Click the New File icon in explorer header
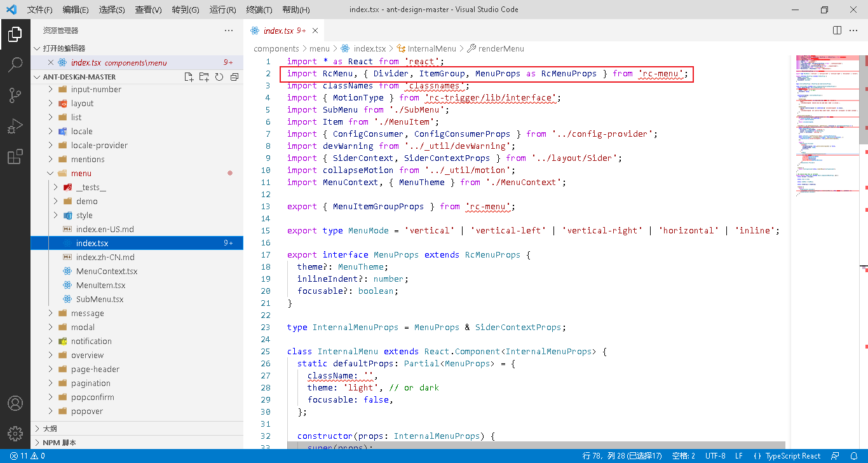Viewport: 868px width, 463px height. [189, 77]
